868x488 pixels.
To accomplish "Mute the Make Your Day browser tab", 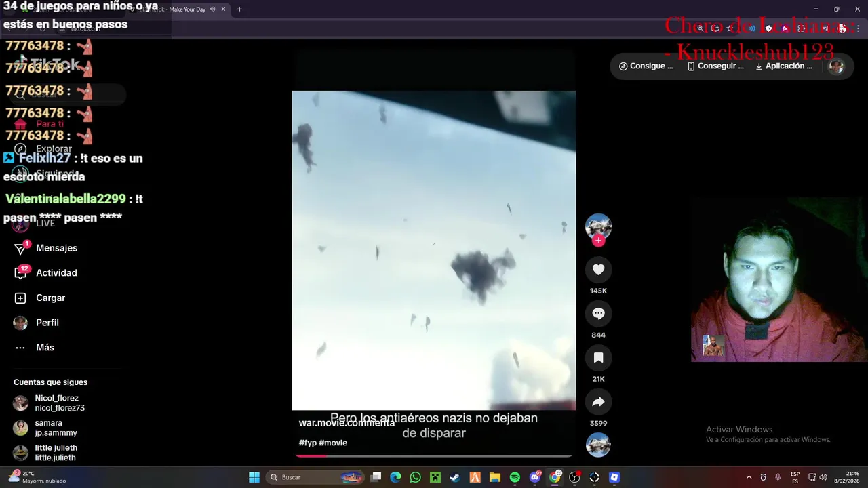I will (212, 9).
